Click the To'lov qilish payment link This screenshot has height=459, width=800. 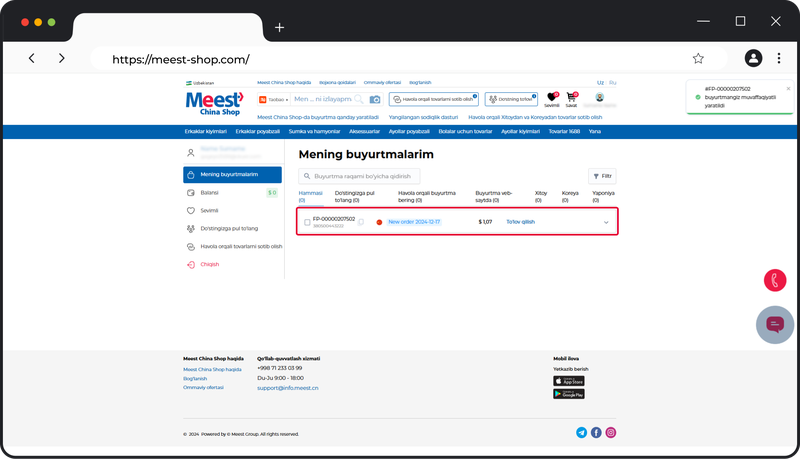click(520, 222)
